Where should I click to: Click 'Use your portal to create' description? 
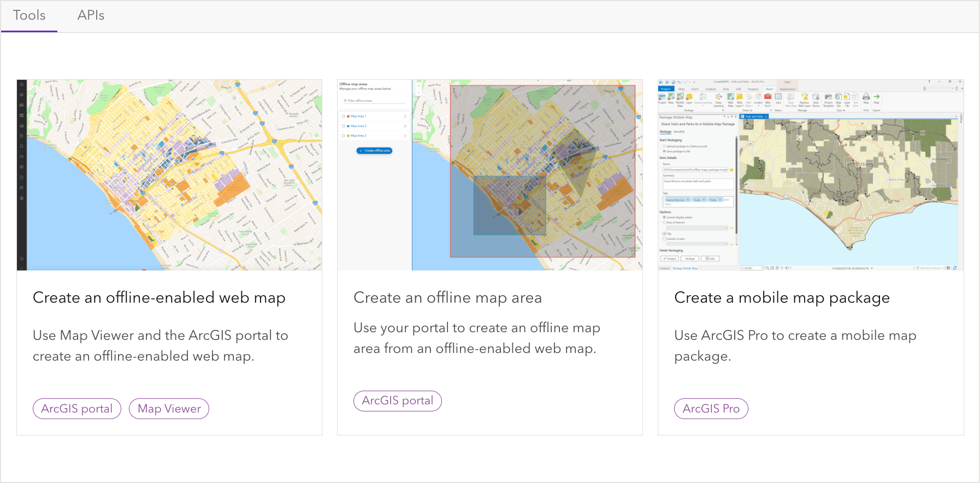coord(477,338)
